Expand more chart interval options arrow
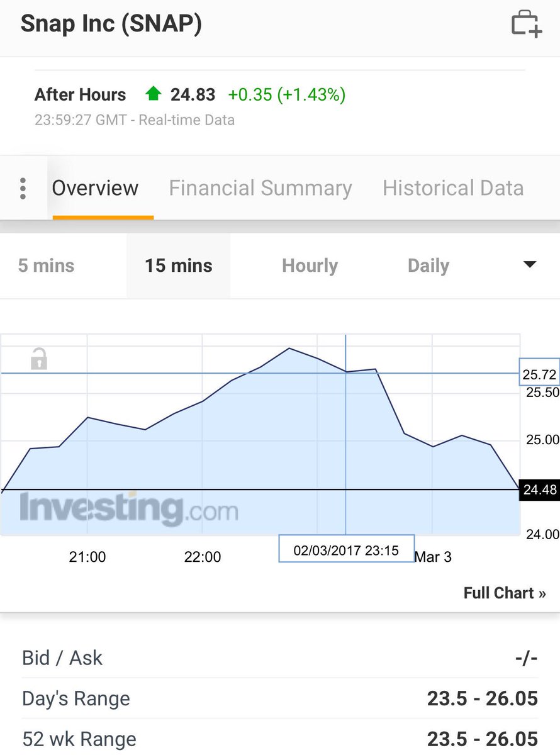The width and height of the screenshot is (560, 755). coord(530,265)
